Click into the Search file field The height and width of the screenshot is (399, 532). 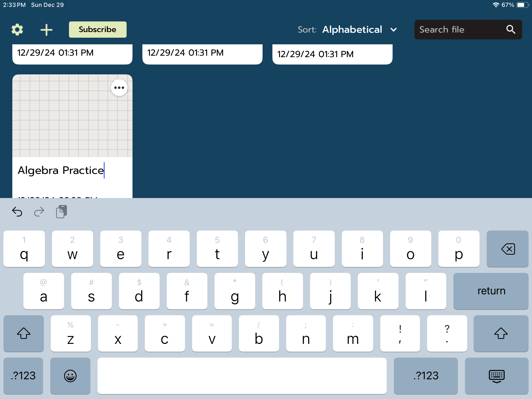[458, 30]
